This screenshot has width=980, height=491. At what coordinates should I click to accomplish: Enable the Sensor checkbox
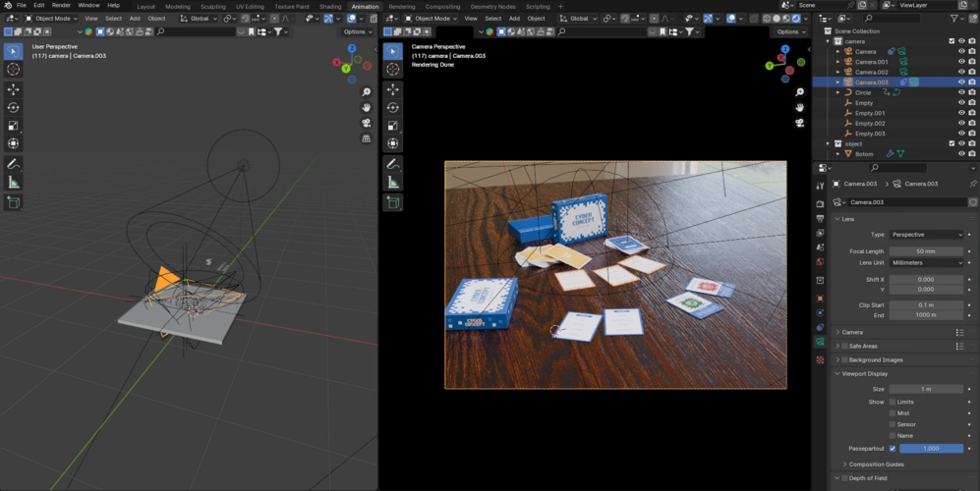pos(893,424)
